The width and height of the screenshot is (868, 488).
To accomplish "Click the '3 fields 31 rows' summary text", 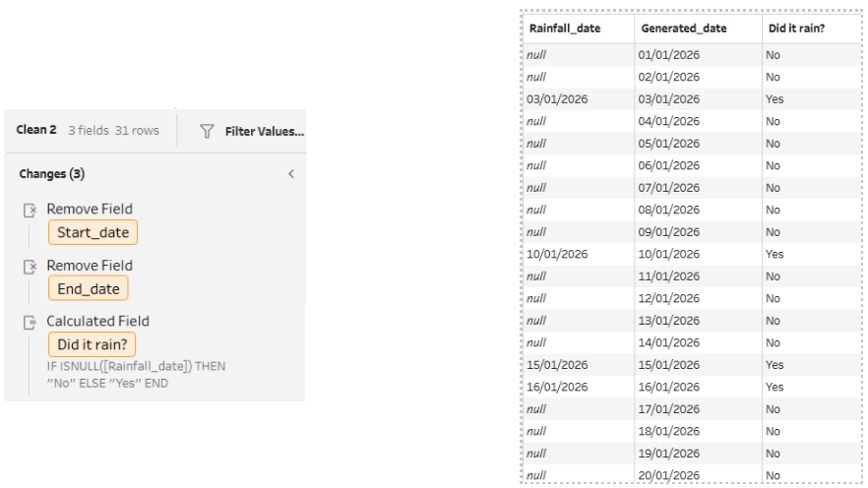I will (x=113, y=131).
